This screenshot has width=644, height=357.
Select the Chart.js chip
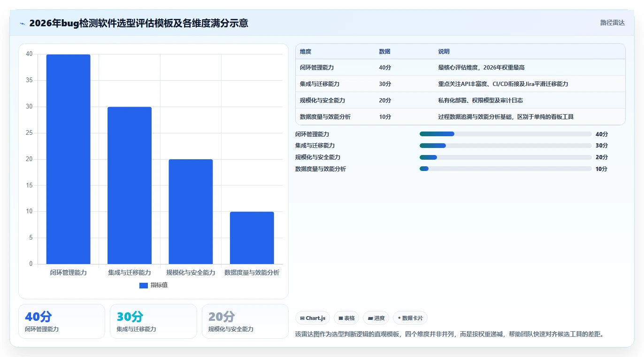click(x=313, y=318)
